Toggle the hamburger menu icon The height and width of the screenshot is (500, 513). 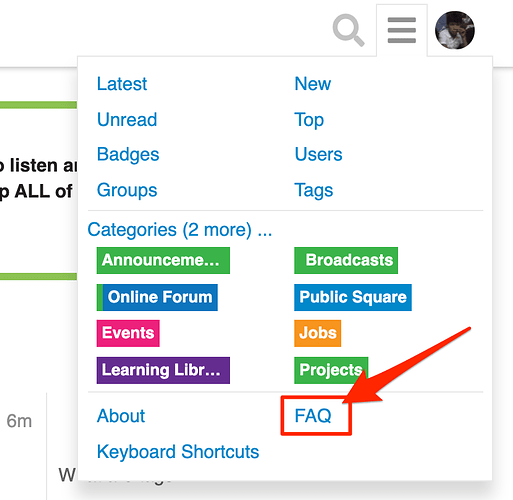(402, 30)
